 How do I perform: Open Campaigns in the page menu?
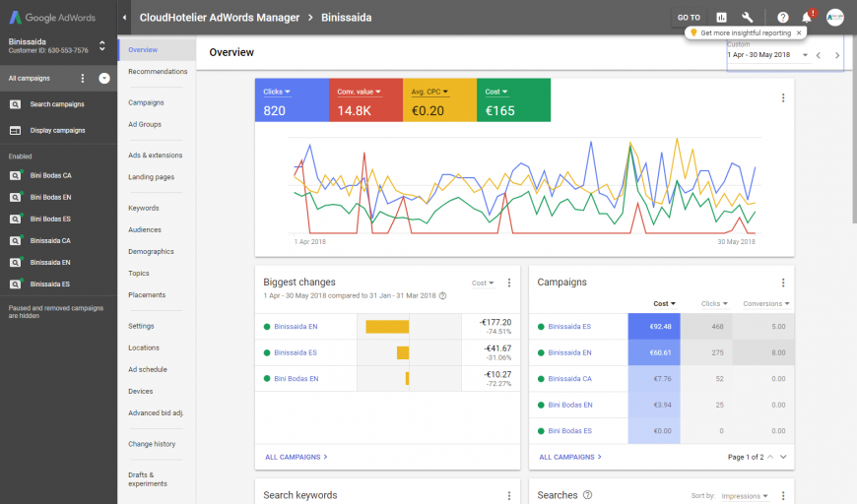click(x=146, y=102)
